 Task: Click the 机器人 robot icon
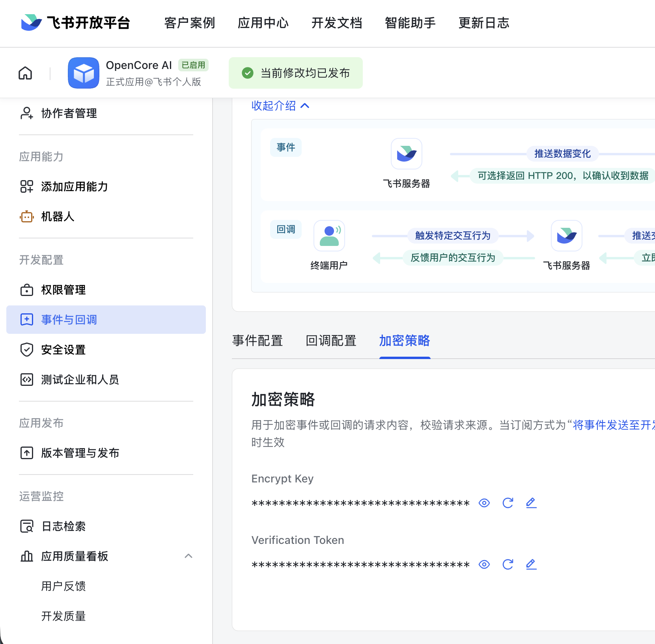[26, 216]
